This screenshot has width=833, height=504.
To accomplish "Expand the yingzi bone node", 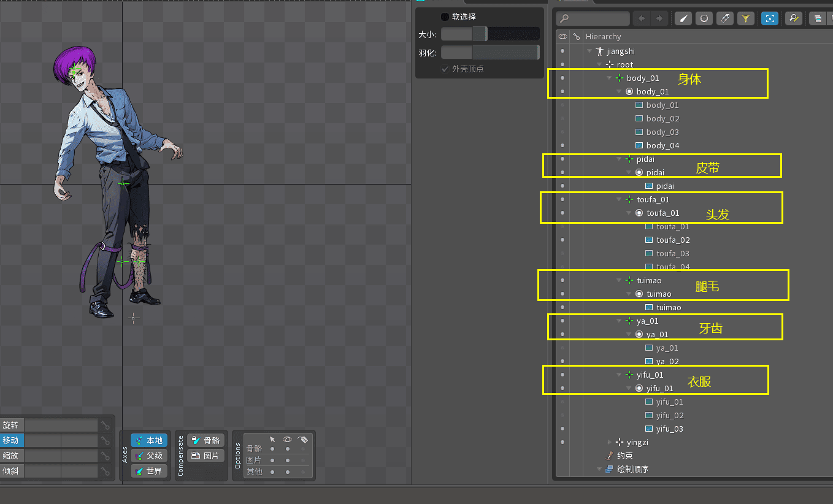I will (x=609, y=442).
